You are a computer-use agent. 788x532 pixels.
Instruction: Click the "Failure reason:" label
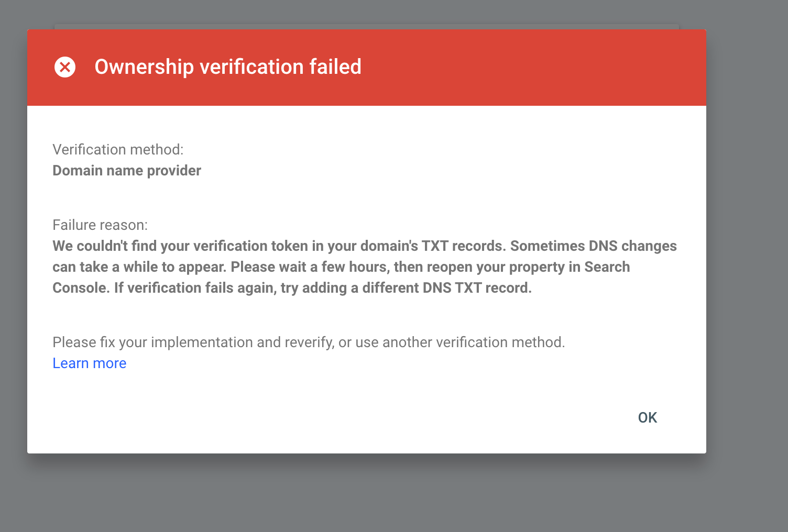100,225
